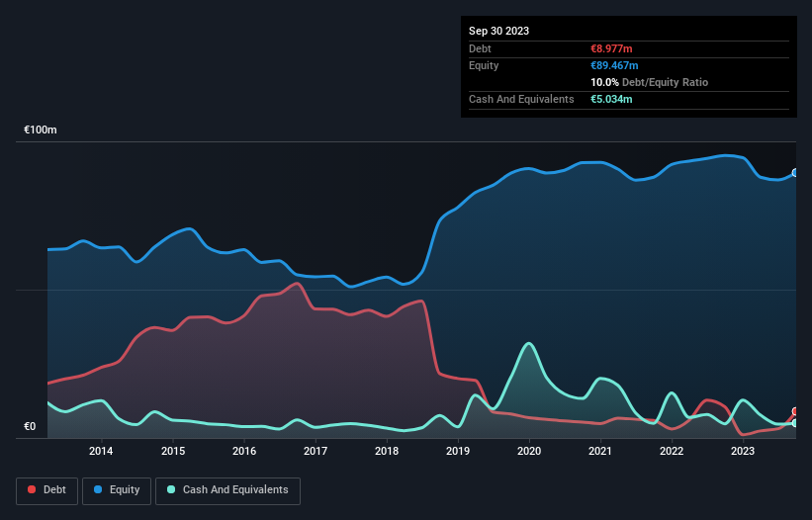Viewport: 812px width, 520px height.
Task: Select the 2023 x-axis label
Action: [743, 451]
